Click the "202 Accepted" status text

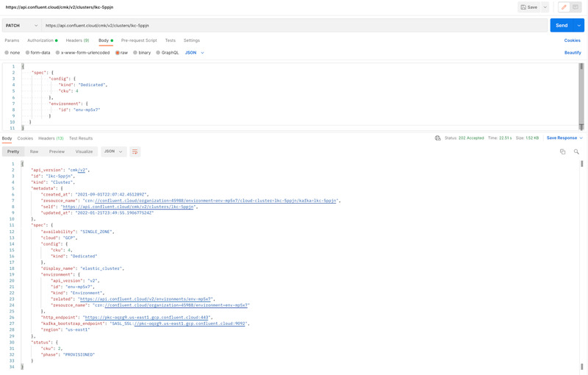click(471, 138)
